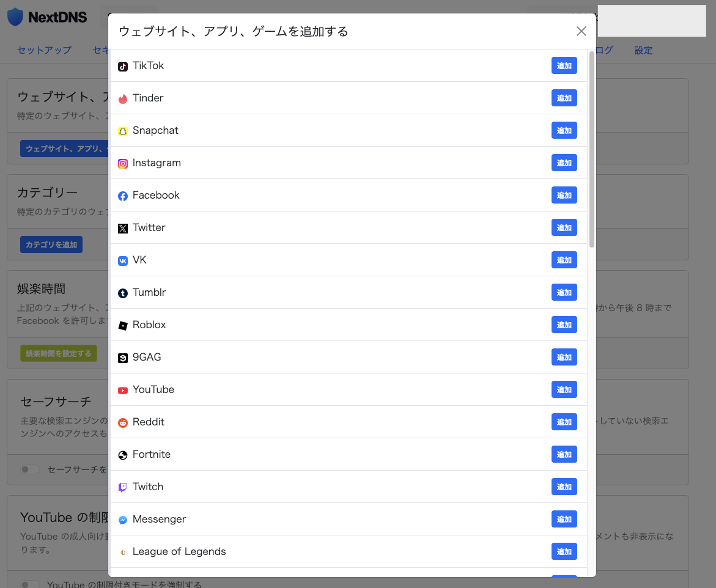716x588 pixels.
Task: Open the 設定 tab
Action: [643, 50]
